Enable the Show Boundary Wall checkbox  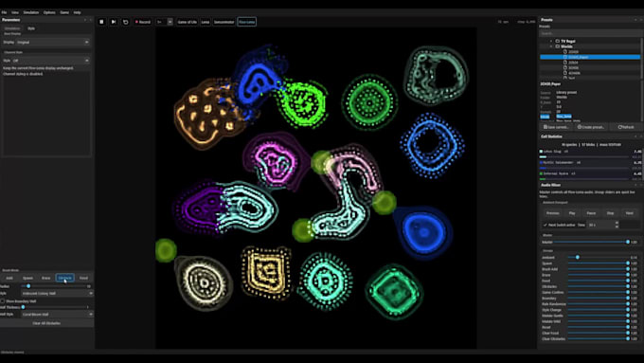(3, 301)
